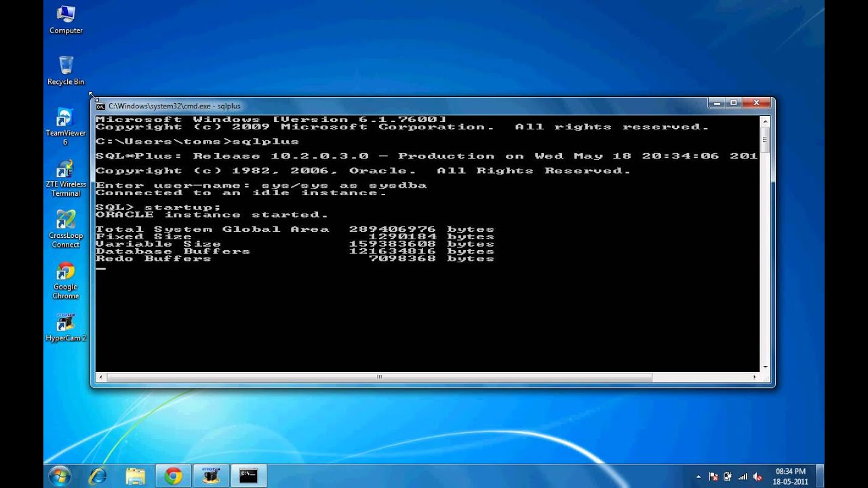Viewport: 868px width, 488px height.
Task: Click the 'Enter user-name: sys/sys as sysdba' line
Action: click(261, 185)
